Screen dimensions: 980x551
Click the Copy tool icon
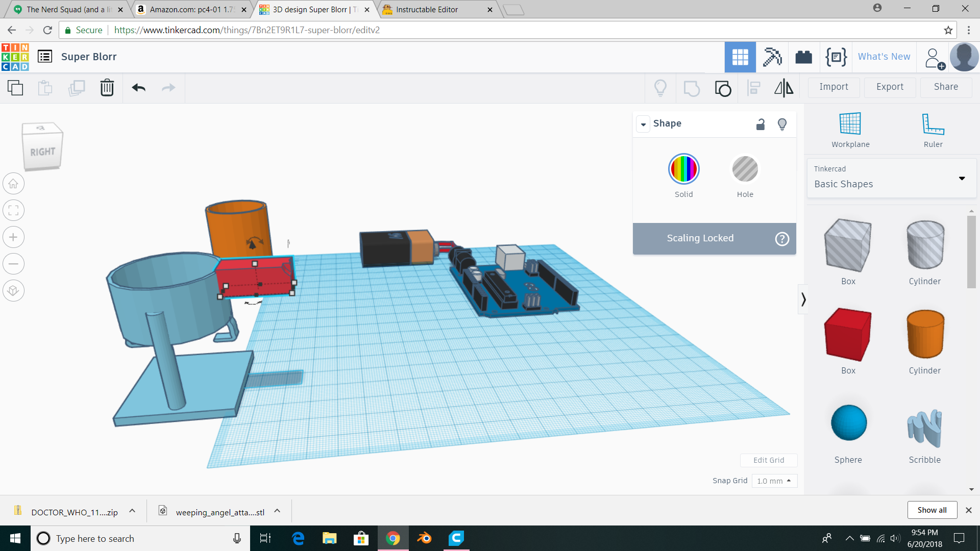(x=15, y=88)
